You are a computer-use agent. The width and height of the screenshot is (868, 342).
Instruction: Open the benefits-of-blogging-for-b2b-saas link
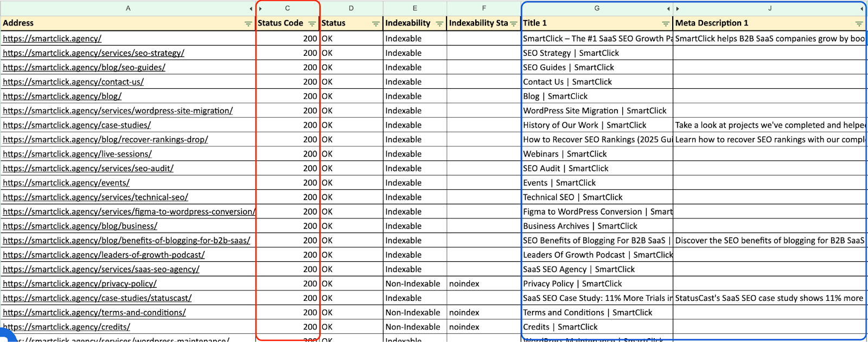click(x=126, y=241)
